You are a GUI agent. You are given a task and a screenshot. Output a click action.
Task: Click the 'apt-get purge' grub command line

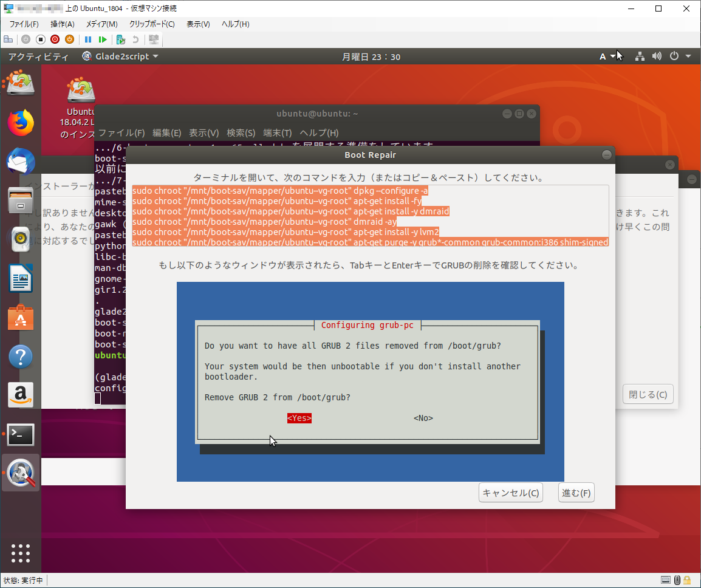pos(371,242)
